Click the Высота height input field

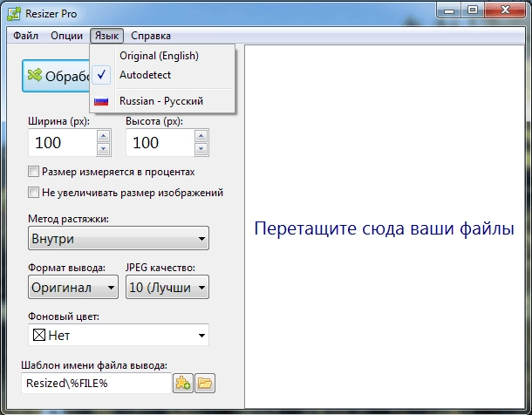pyautogui.click(x=160, y=142)
